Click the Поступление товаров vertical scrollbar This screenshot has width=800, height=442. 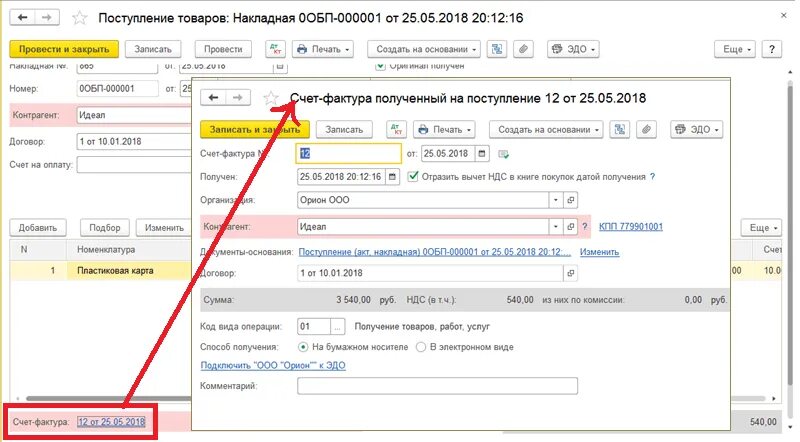[x=790, y=235]
